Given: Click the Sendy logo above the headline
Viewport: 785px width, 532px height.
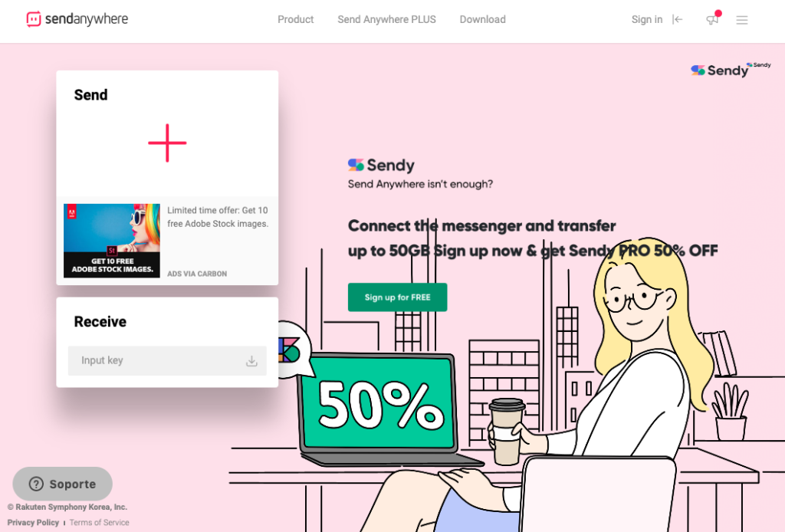Looking at the screenshot, I should click(381, 165).
